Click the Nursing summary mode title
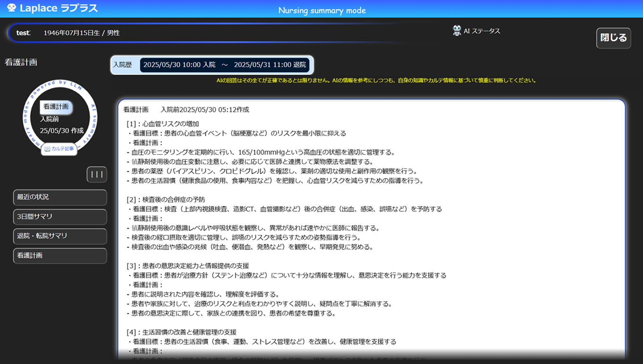The image size is (643, 364). [321, 10]
